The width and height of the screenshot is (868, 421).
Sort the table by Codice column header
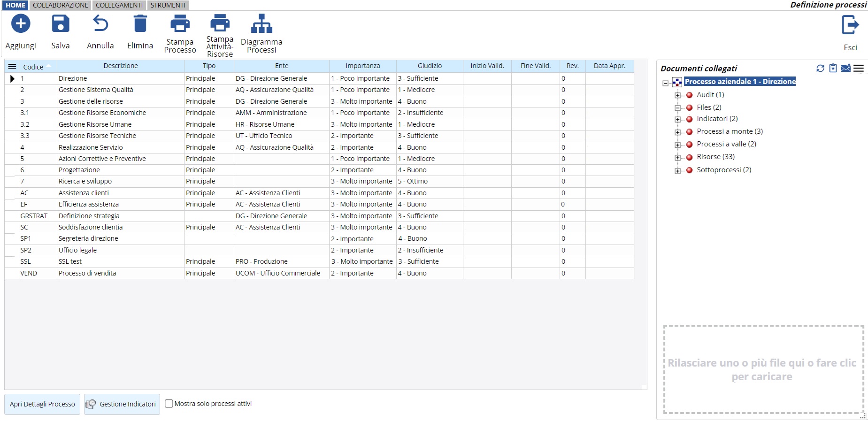pyautogui.click(x=33, y=67)
